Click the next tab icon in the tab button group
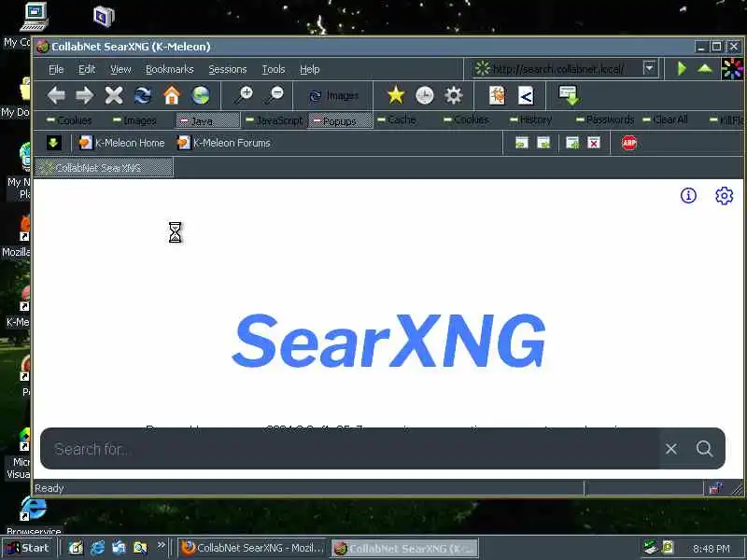Viewport: 747px width, 560px height. click(543, 143)
